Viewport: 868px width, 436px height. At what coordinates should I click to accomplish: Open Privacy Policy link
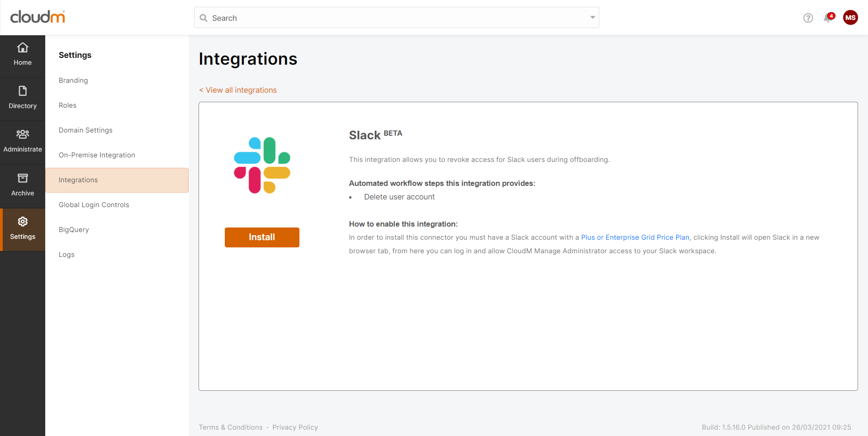tap(295, 427)
